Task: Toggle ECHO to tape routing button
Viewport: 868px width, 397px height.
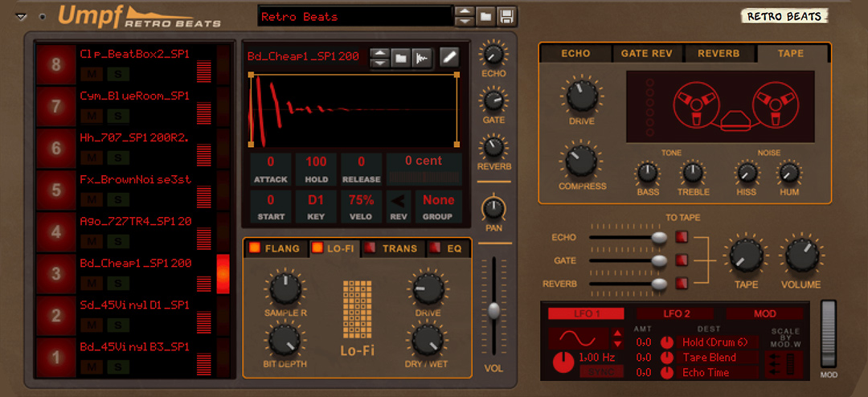Action: [x=682, y=237]
